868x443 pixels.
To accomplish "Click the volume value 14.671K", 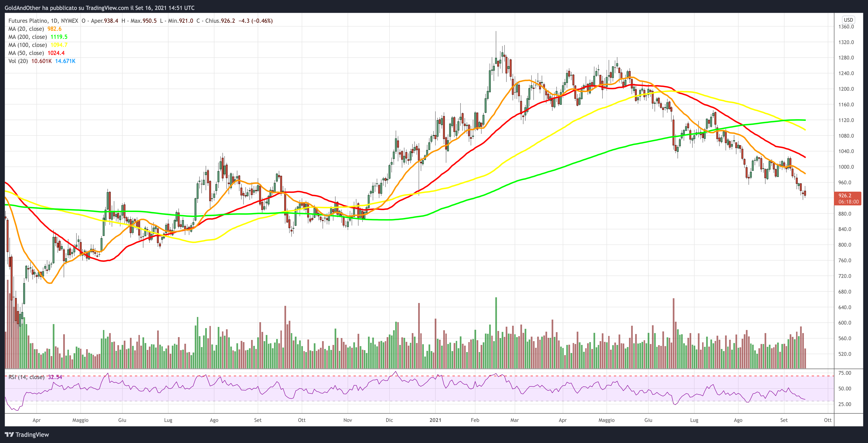I will [65, 61].
